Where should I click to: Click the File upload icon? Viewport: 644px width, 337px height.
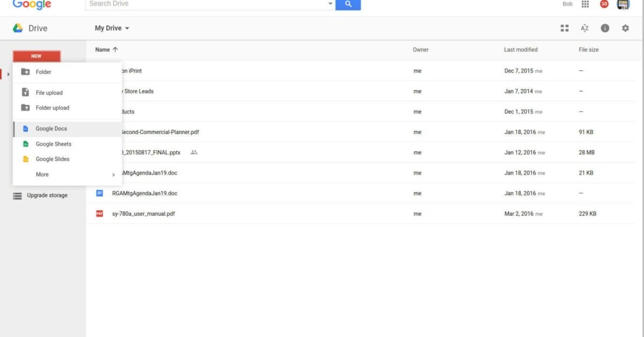25,92
